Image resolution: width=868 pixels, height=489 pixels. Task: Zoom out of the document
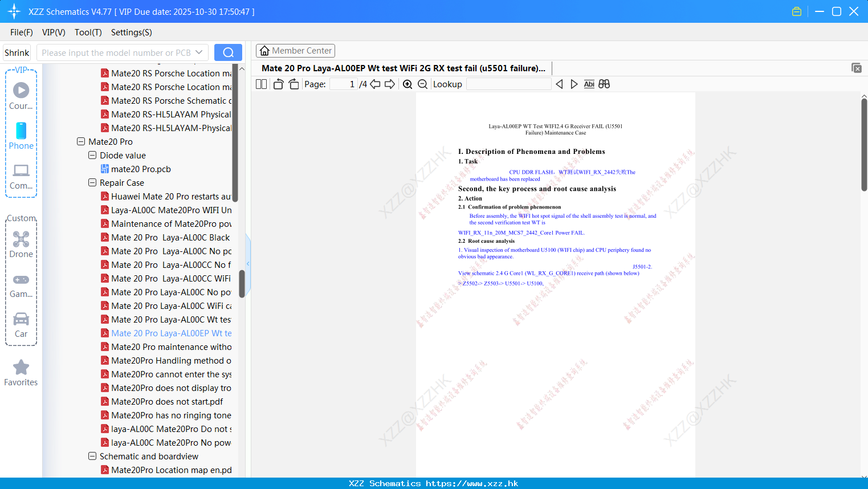point(422,84)
